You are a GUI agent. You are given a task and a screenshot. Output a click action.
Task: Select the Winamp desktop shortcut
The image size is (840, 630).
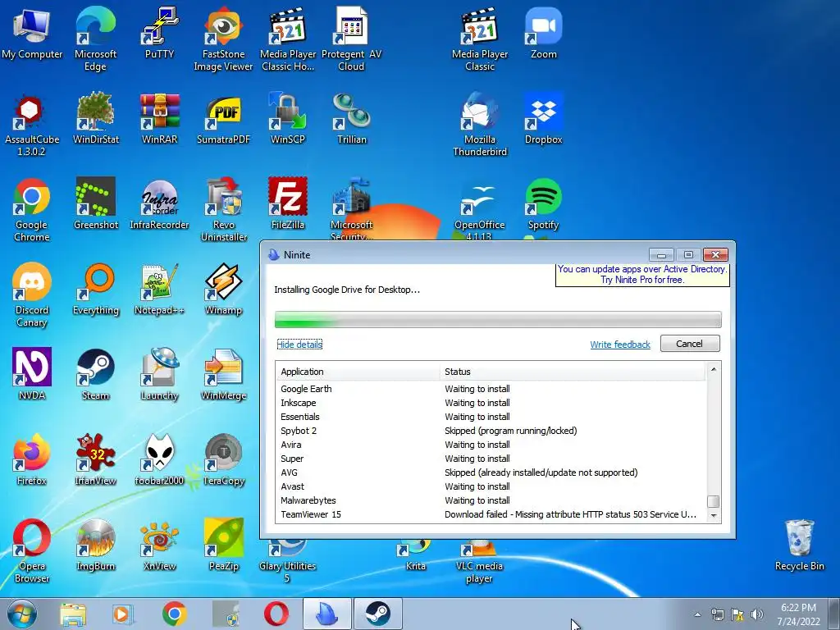[x=223, y=290]
